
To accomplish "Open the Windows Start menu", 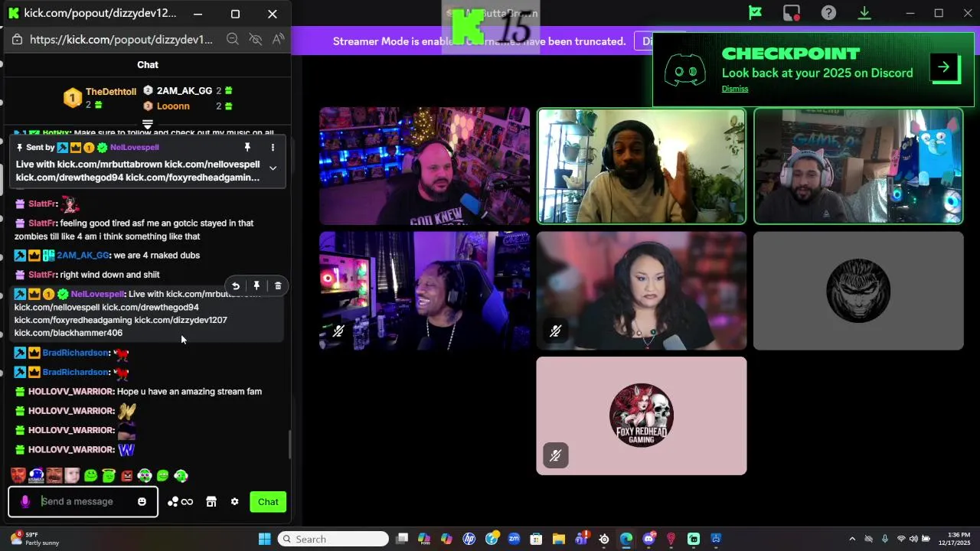I will [264, 539].
